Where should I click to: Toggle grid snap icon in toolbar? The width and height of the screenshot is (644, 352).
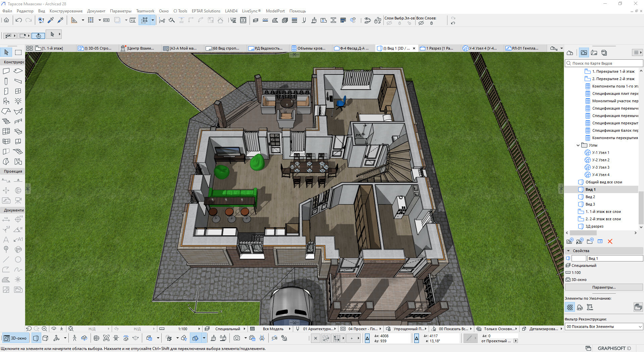tap(91, 20)
